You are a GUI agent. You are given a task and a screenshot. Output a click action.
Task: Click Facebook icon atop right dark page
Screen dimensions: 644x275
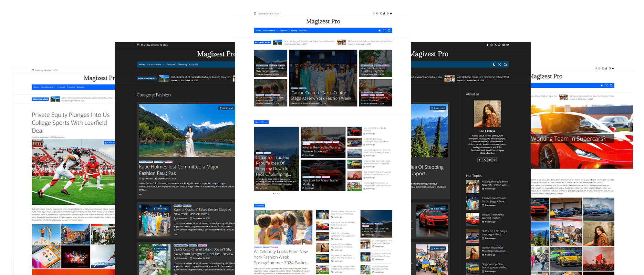point(488,45)
